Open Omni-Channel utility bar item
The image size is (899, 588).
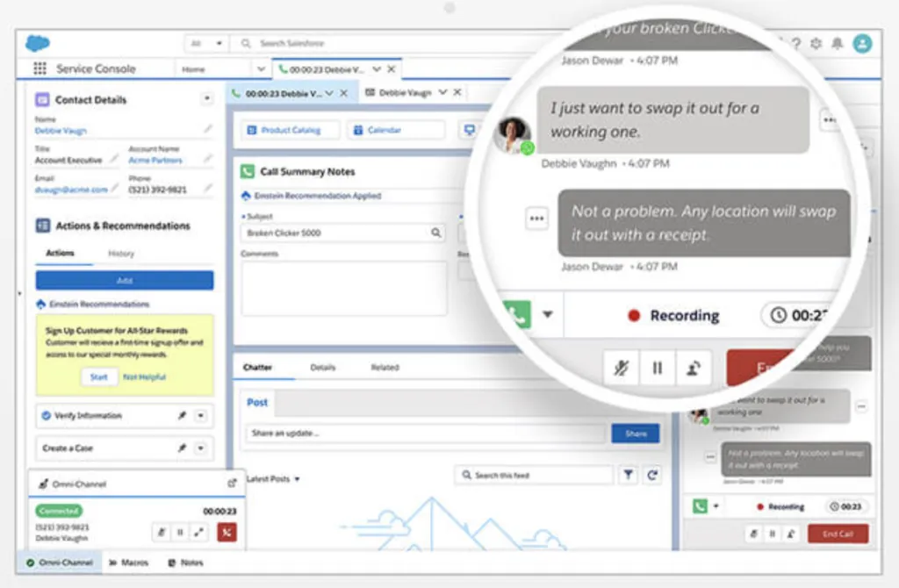click(x=60, y=563)
